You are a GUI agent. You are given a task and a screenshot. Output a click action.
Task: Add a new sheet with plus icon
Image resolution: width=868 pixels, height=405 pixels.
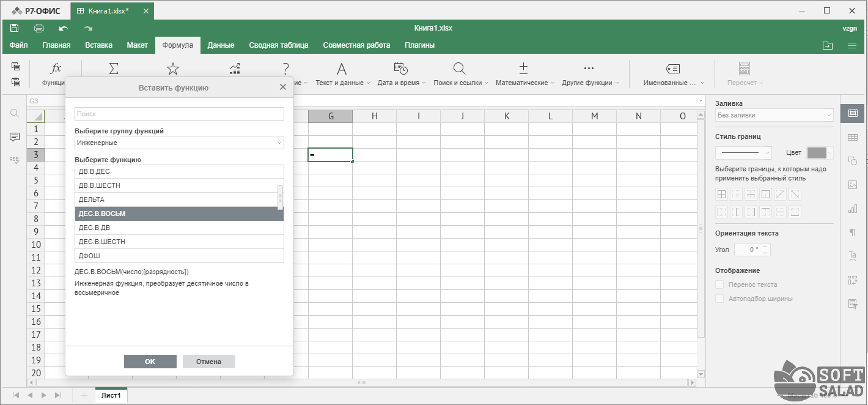pos(84,395)
